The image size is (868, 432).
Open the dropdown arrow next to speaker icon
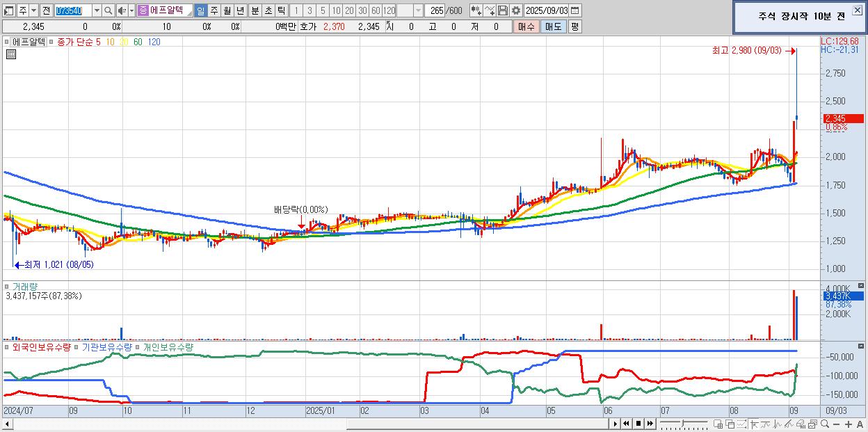(x=131, y=10)
